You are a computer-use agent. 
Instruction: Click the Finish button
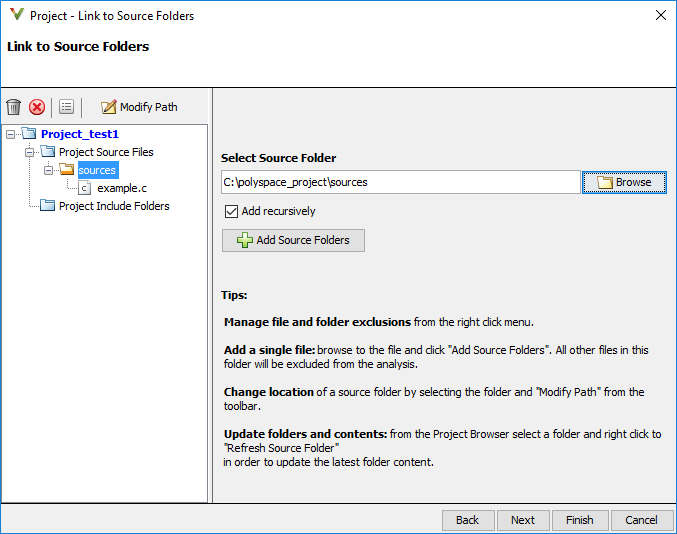pos(579,520)
